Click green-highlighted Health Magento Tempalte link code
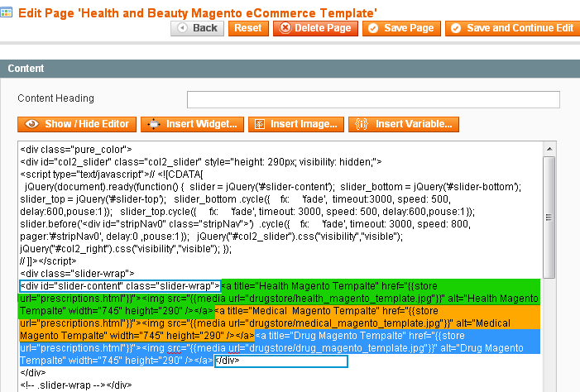 coord(280,299)
